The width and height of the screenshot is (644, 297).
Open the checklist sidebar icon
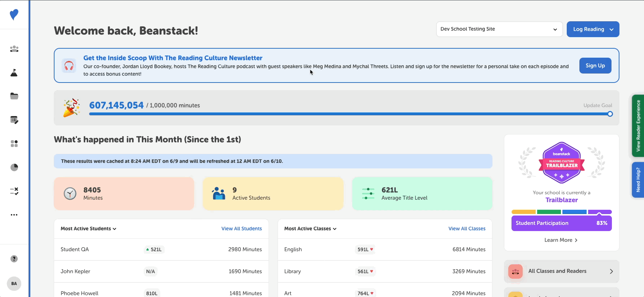[14, 191]
